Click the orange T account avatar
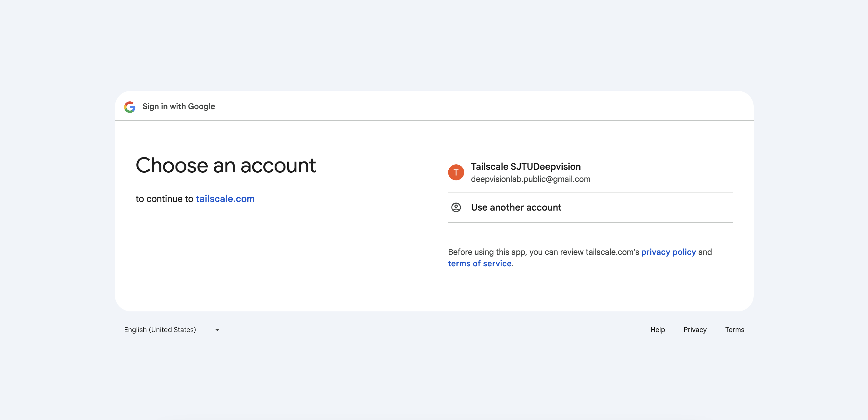Screen dimensions: 868x420 click(x=456, y=172)
